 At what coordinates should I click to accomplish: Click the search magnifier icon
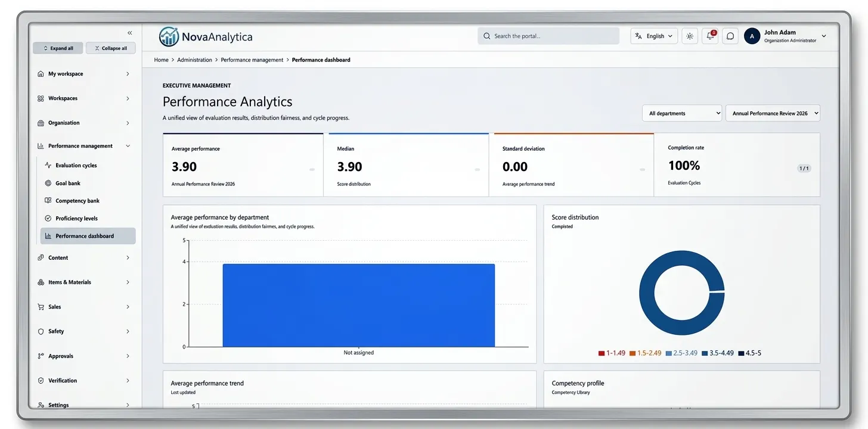point(487,36)
